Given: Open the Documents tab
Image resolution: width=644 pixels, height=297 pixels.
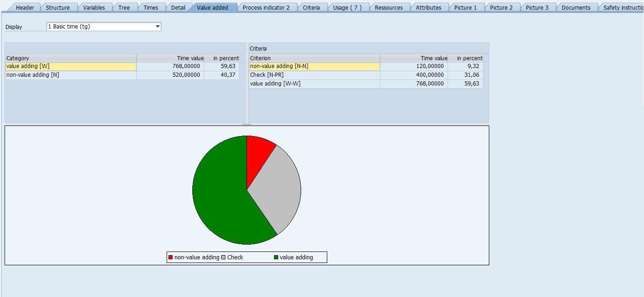Looking at the screenshot, I should [576, 7].
